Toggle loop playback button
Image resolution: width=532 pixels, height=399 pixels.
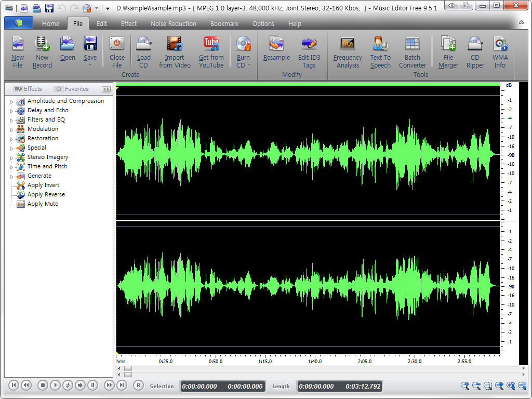point(68,385)
